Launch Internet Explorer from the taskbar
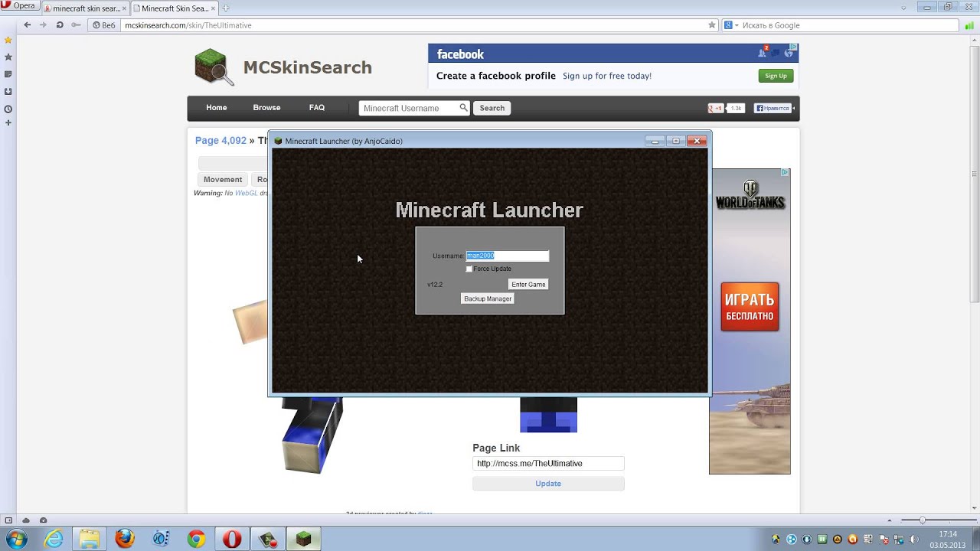 point(54,539)
